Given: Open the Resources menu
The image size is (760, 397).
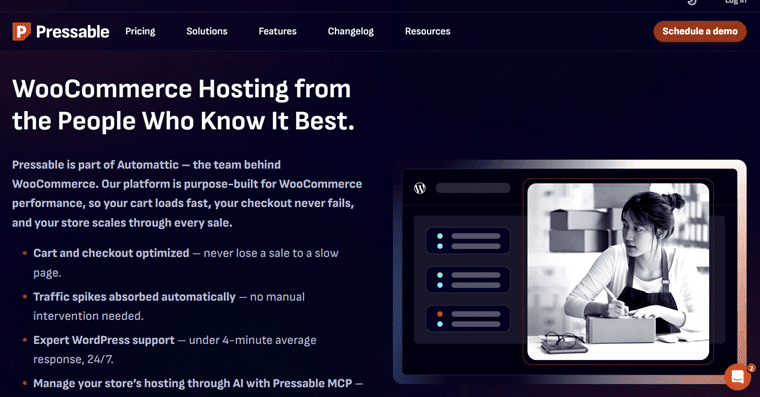Looking at the screenshot, I should 428,32.
